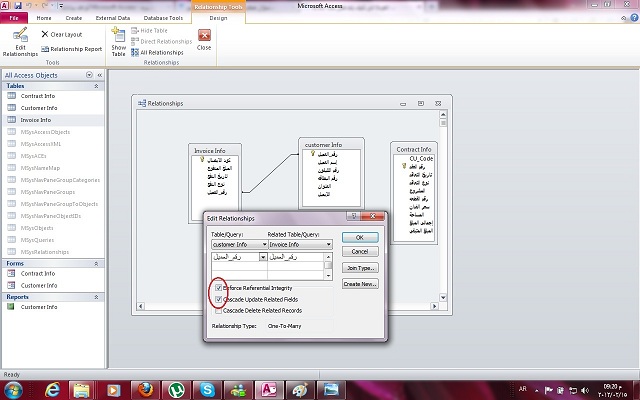Switch to the Database Tools tab
Screen dimensions: 640x400
pyautogui.click(x=163, y=18)
